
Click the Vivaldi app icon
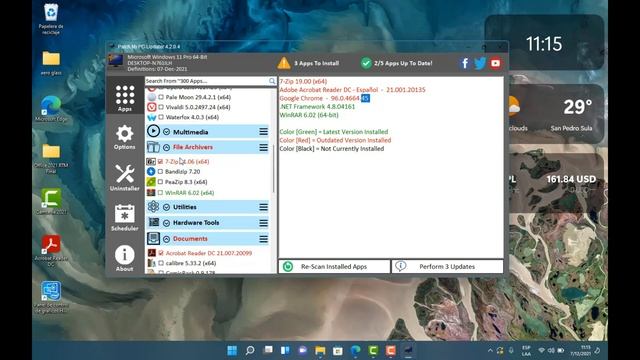(151, 107)
